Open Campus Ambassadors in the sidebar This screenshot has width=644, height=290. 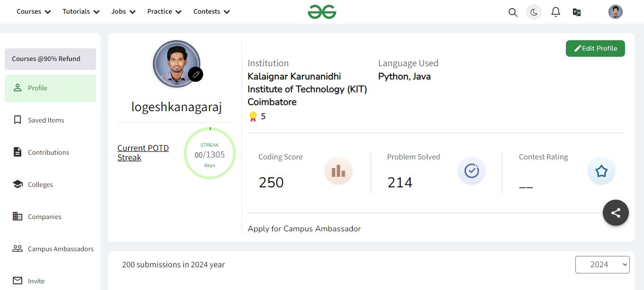pyautogui.click(x=50, y=249)
